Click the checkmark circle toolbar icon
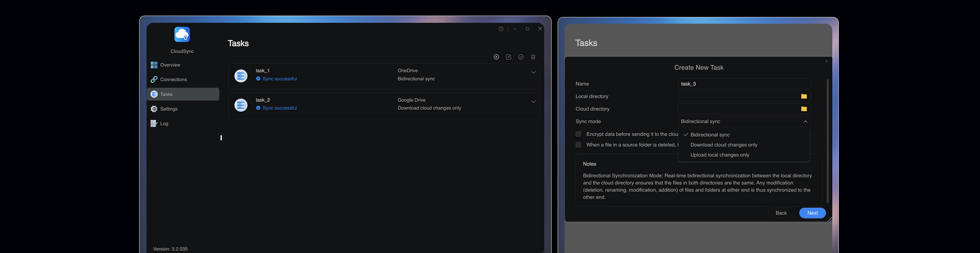This screenshot has height=253, width=980. tap(521, 57)
